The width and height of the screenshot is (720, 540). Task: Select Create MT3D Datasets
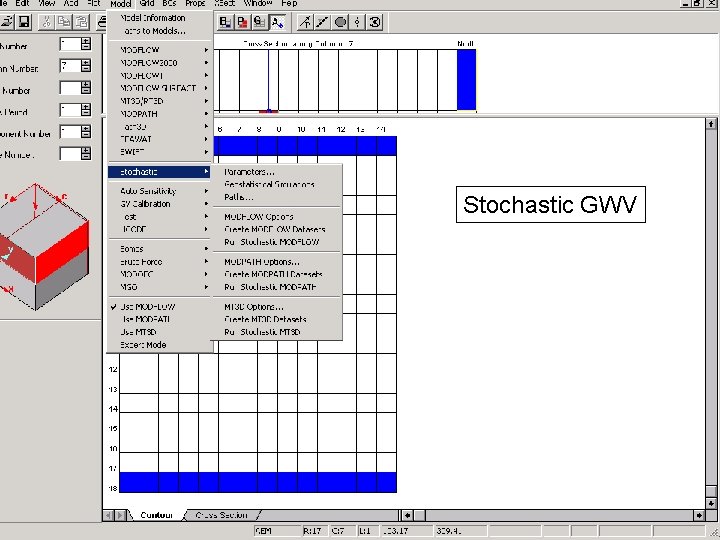pos(277,319)
